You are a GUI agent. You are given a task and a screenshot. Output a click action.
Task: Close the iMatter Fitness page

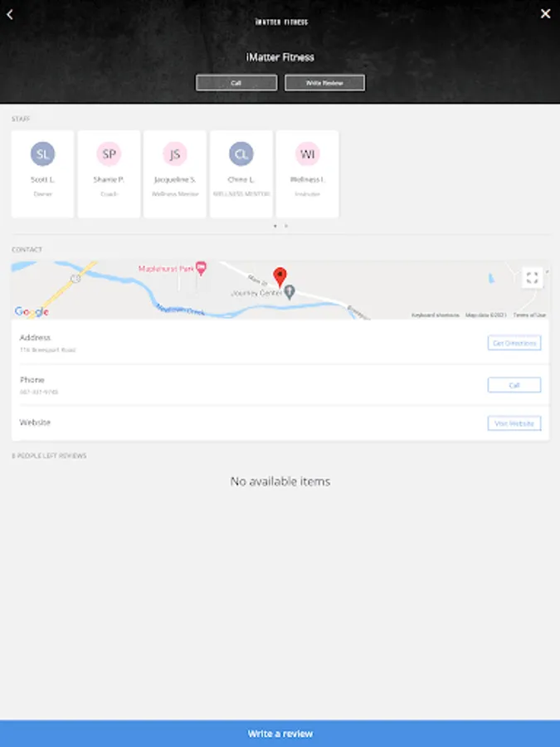coord(546,14)
